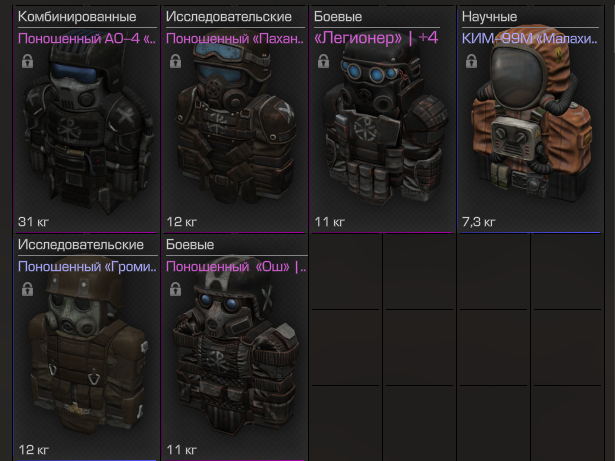This screenshot has width=615, height=461.
Task: Click the «Легионер» | +4 item title
Action: 376,38
